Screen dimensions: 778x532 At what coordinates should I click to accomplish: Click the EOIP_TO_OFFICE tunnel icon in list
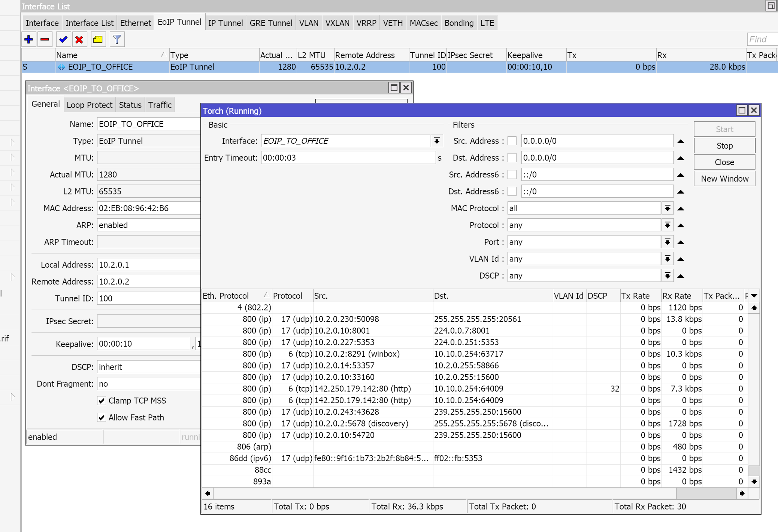pyautogui.click(x=62, y=67)
